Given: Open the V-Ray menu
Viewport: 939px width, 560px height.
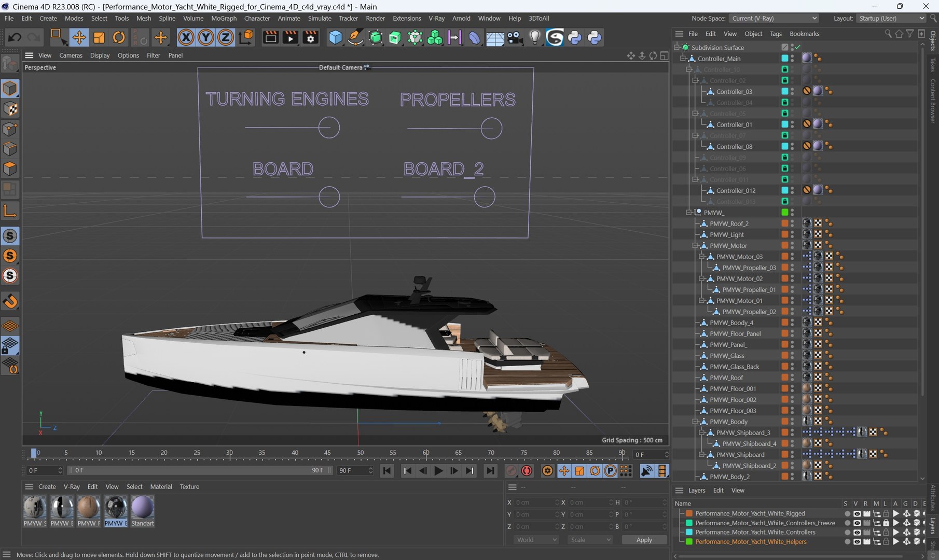Looking at the screenshot, I should [x=436, y=18].
